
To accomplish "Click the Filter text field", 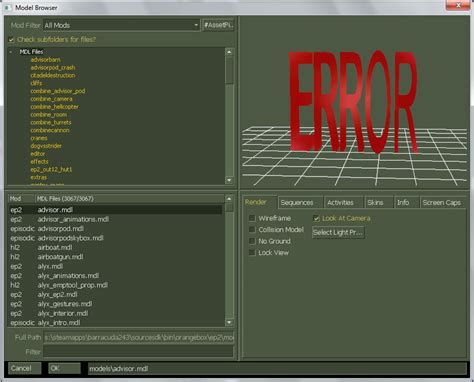I will pos(138,352).
